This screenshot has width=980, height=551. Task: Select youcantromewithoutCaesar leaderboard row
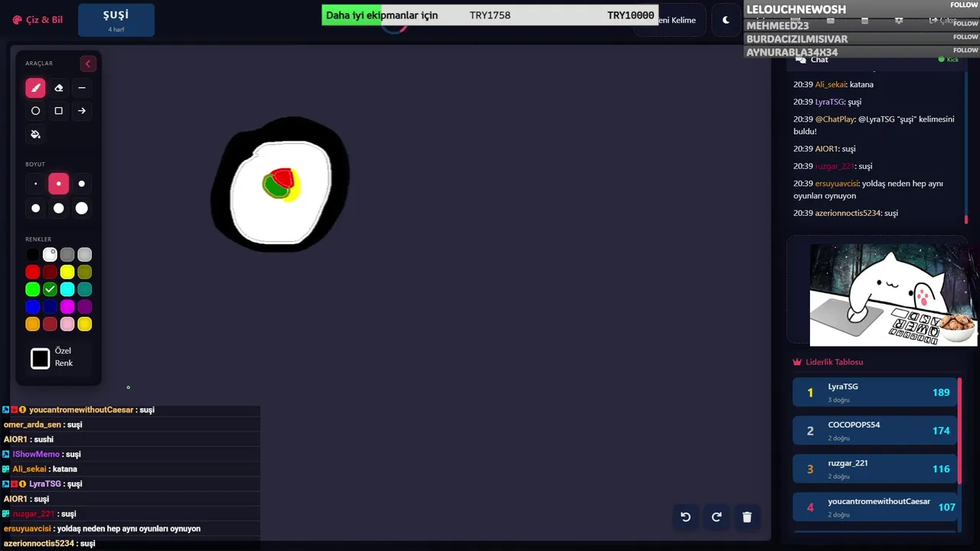(x=874, y=507)
